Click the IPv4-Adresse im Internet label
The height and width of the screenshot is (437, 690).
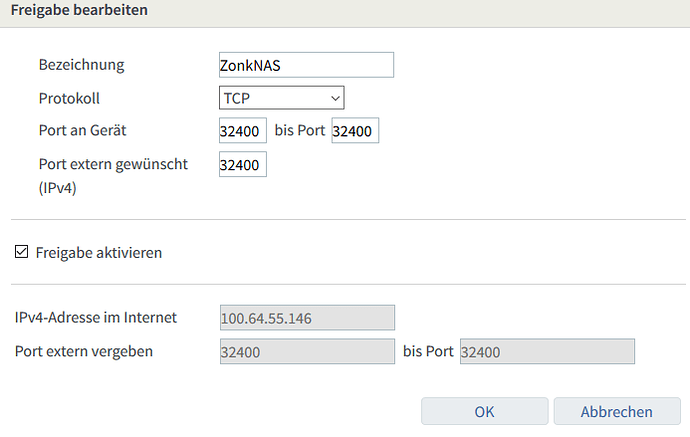(96, 318)
